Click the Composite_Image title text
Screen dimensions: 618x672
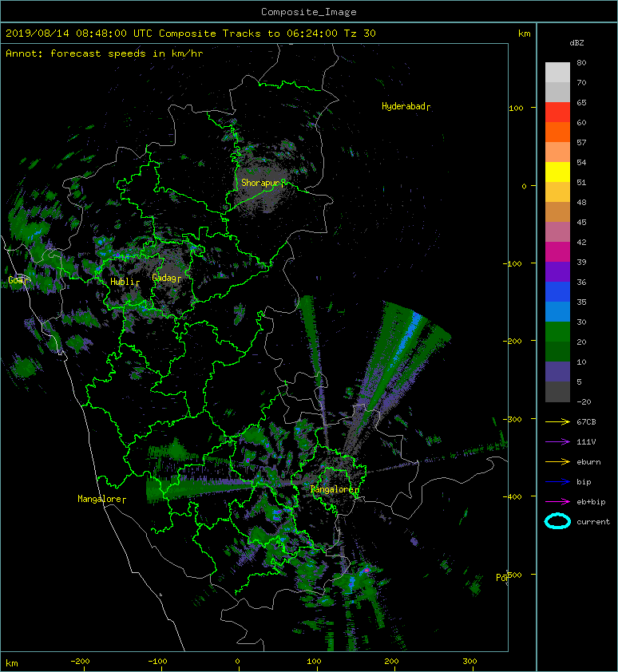[309, 11]
